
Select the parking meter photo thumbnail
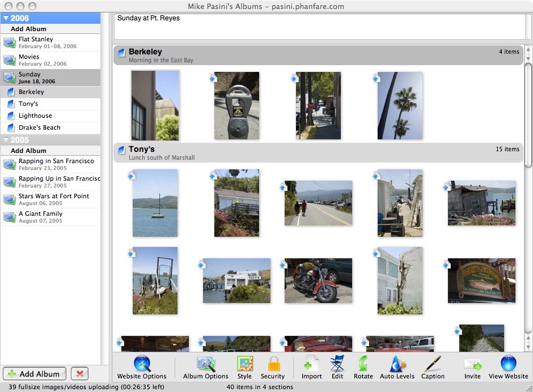point(236,106)
